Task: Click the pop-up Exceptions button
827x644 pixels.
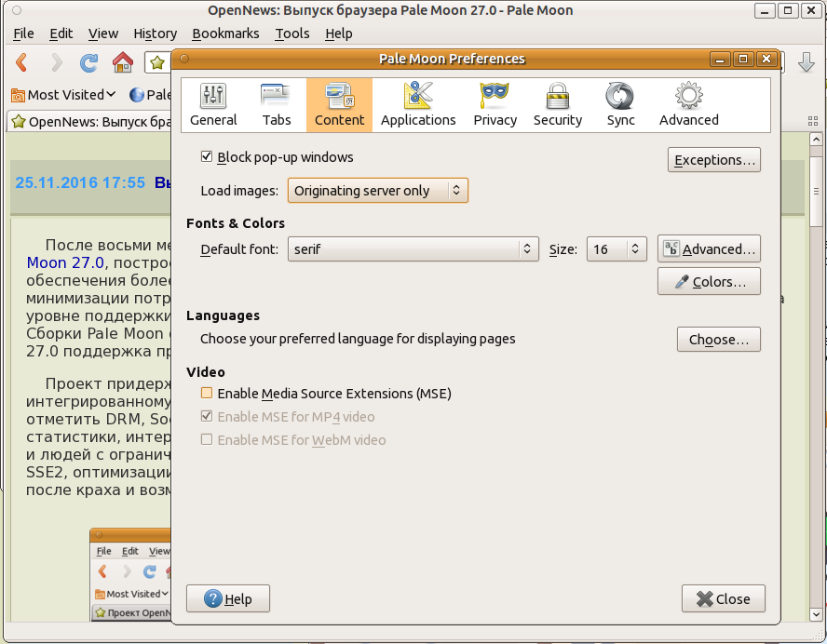Action: tap(713, 160)
